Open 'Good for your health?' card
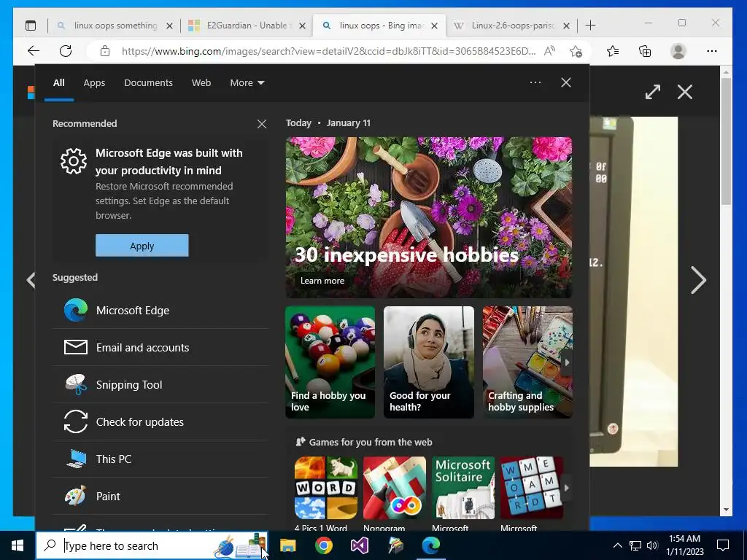This screenshot has width=747, height=560. pos(429,362)
